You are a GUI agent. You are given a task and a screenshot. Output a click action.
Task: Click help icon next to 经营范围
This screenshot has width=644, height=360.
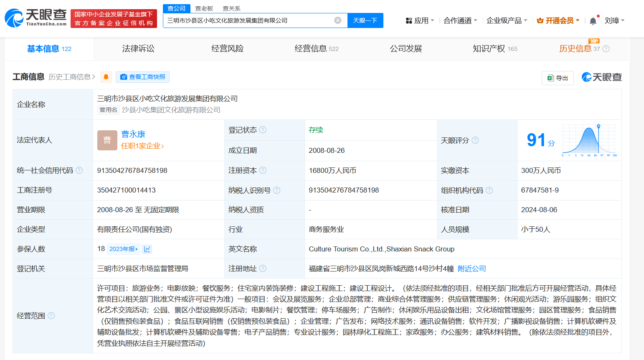click(x=51, y=316)
